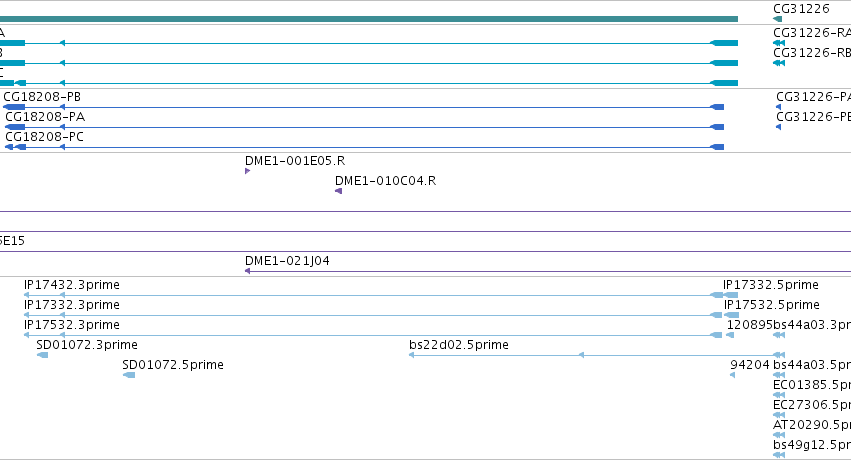Image resolution: width=851 pixels, height=460 pixels.
Task: Click the IP17332.5prime label
Action: pos(771,285)
